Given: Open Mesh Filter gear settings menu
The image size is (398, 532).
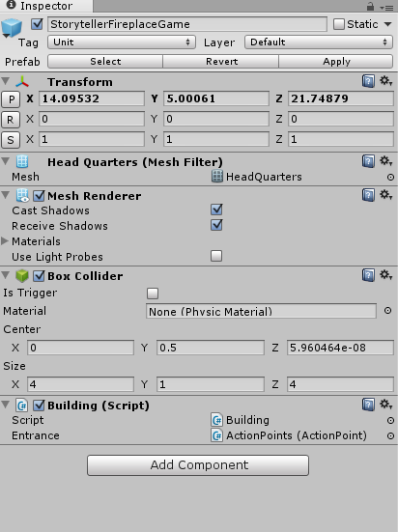Looking at the screenshot, I should coord(386,161).
